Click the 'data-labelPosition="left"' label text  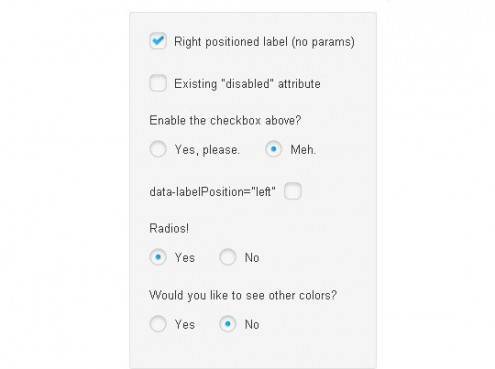click(x=212, y=192)
